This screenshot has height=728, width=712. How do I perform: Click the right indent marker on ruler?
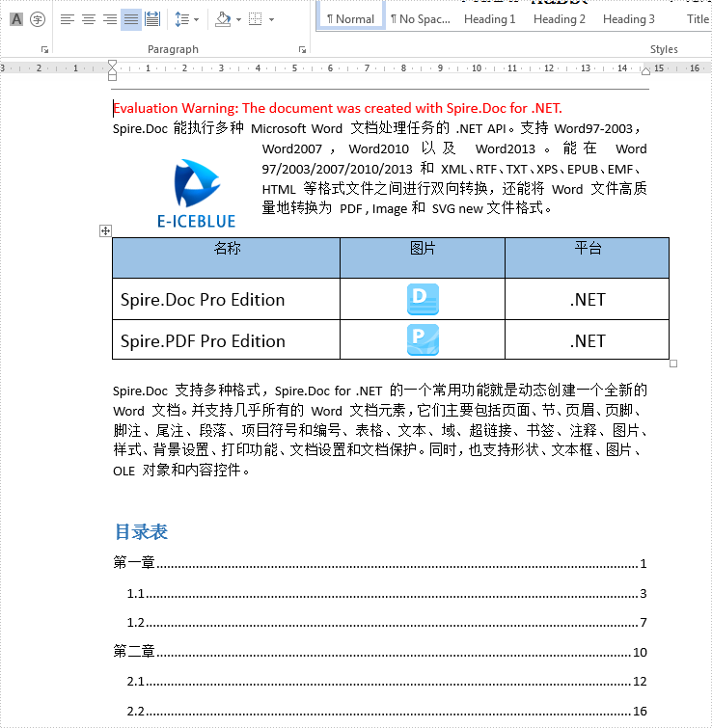(645, 71)
